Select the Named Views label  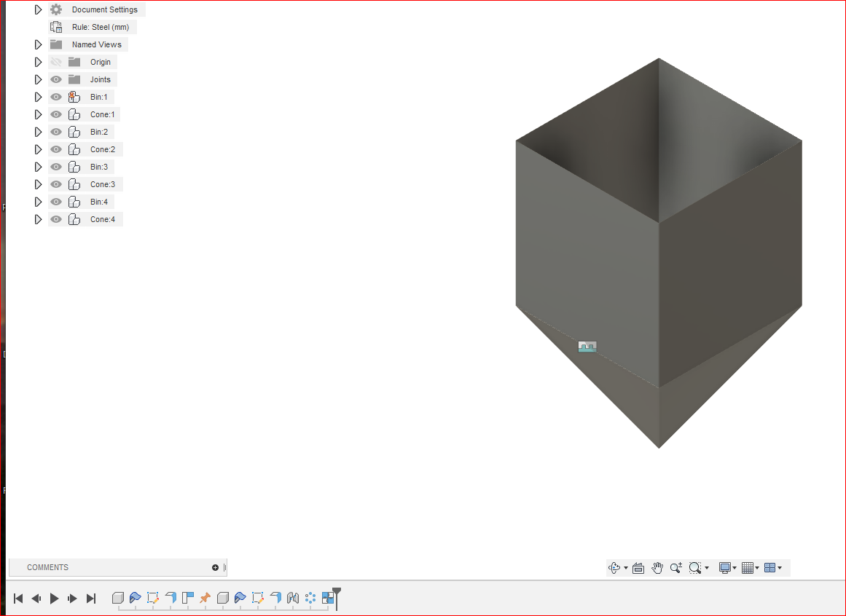click(97, 44)
